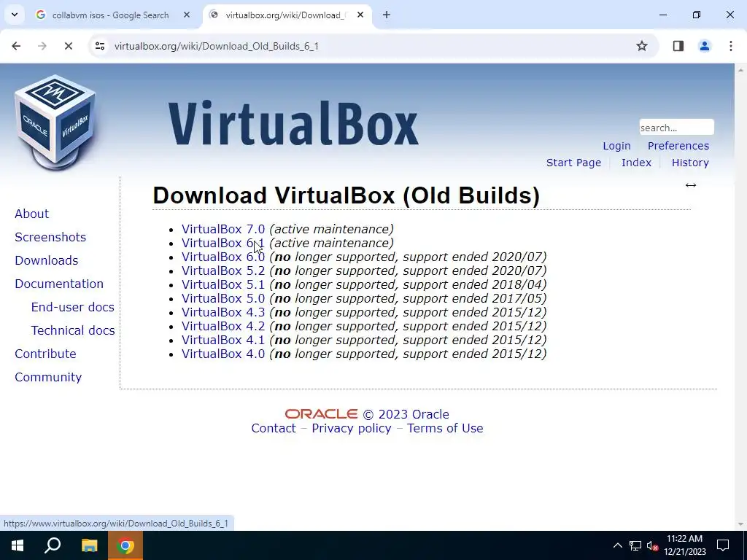Open the Terms of Use footer link
The width and height of the screenshot is (747, 560).
(x=445, y=428)
